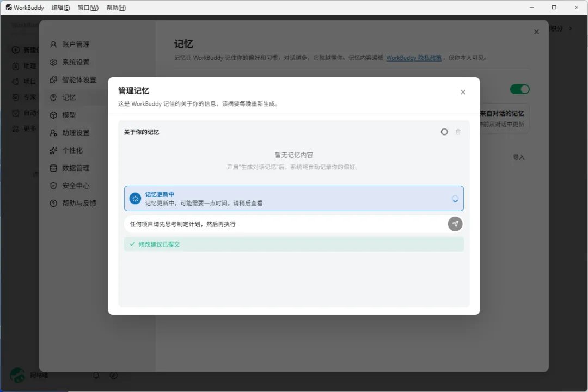588x392 pixels.
Task: Click the 记忆更新中 status icon
Action: 135,198
